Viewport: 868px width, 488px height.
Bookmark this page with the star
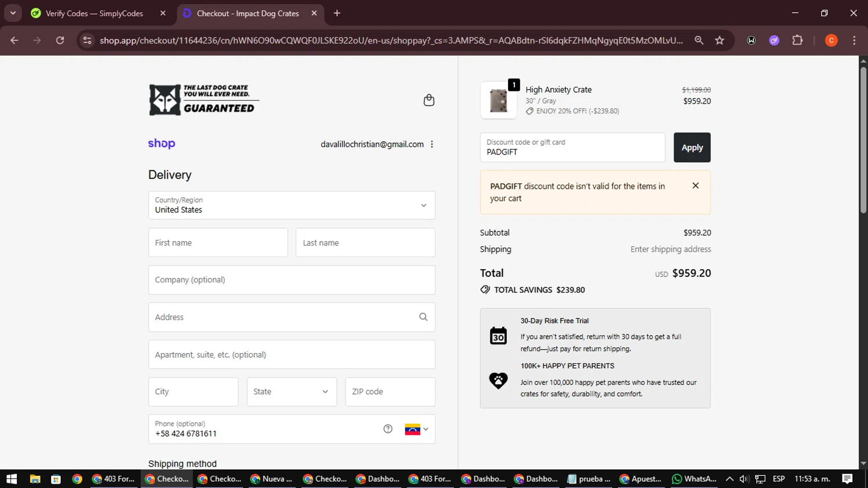click(719, 41)
